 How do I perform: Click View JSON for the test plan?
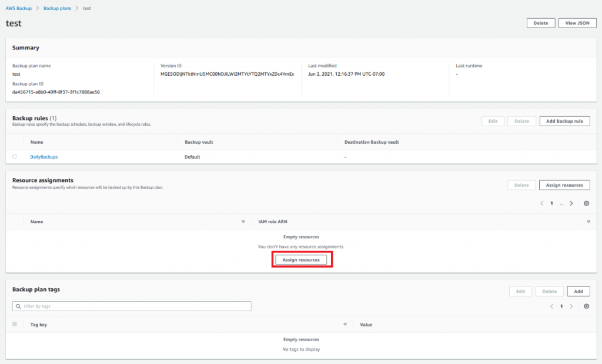point(577,23)
